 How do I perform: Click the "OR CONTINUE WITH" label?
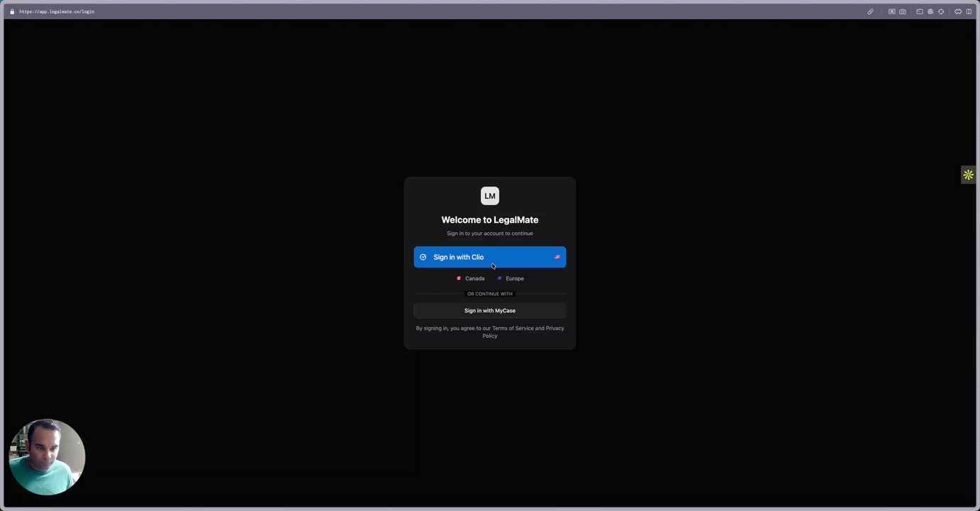coord(490,294)
